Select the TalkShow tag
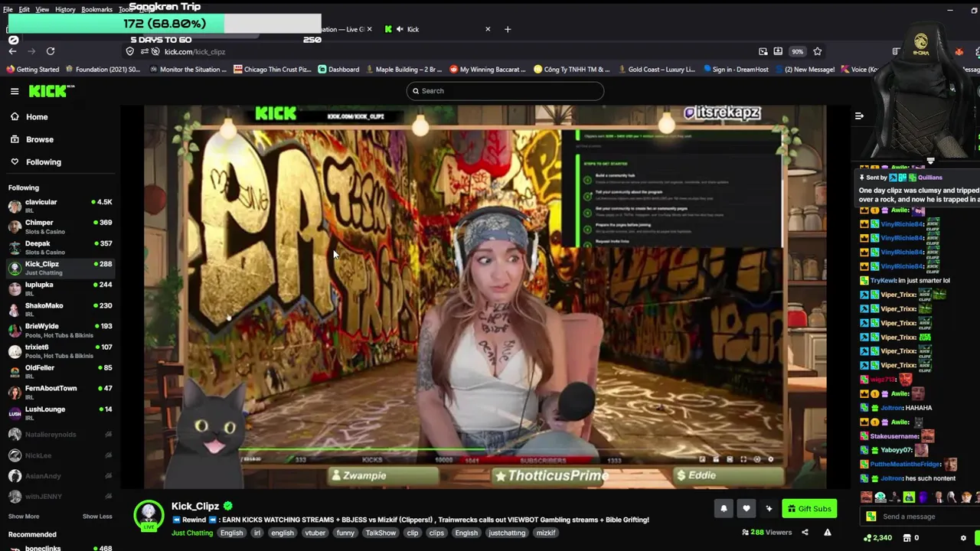980x551 pixels. (x=381, y=533)
